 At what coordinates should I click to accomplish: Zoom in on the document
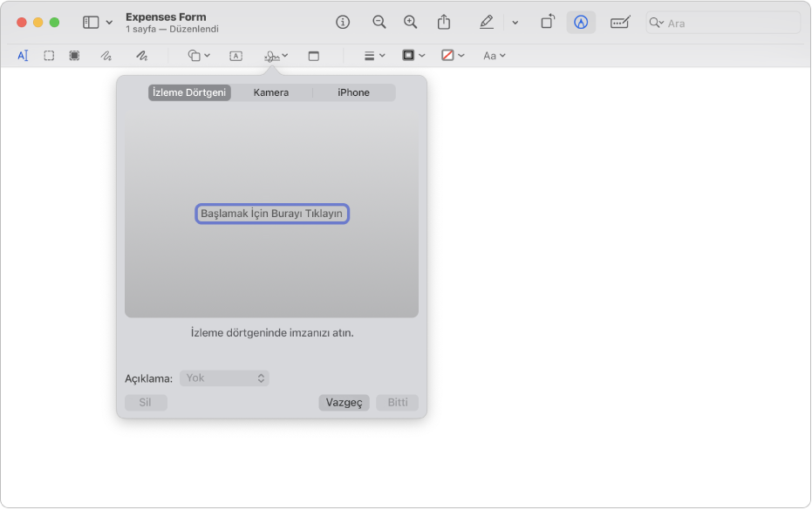click(410, 23)
